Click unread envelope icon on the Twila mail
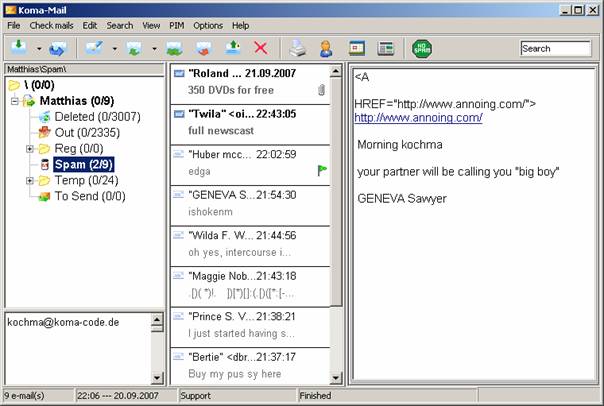 pyautogui.click(x=179, y=114)
